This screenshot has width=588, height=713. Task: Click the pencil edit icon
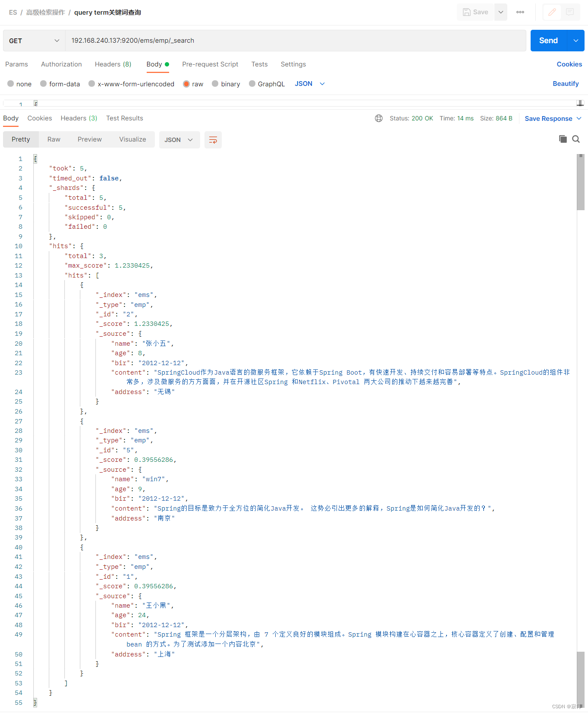(x=552, y=12)
